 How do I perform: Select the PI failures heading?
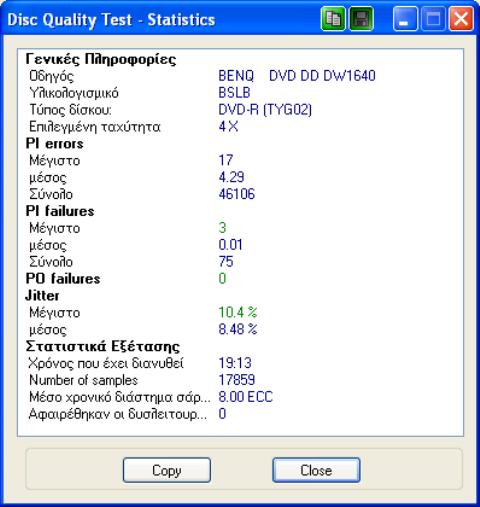click(60, 211)
